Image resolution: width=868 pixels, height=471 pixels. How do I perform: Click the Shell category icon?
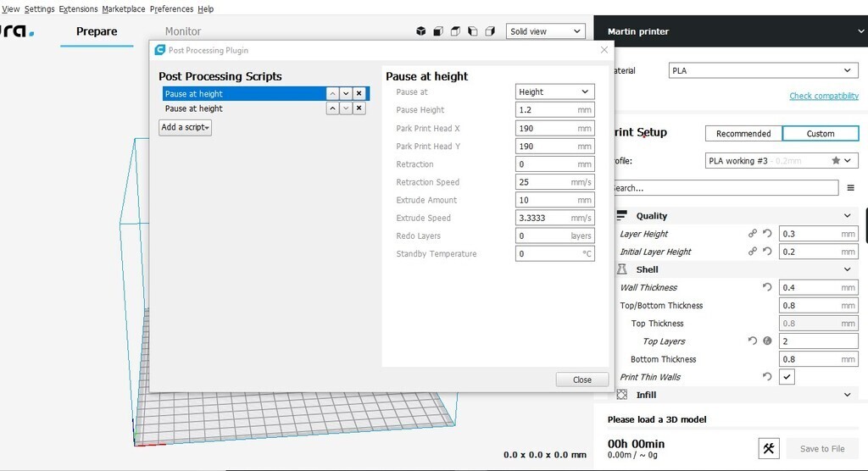coord(621,269)
